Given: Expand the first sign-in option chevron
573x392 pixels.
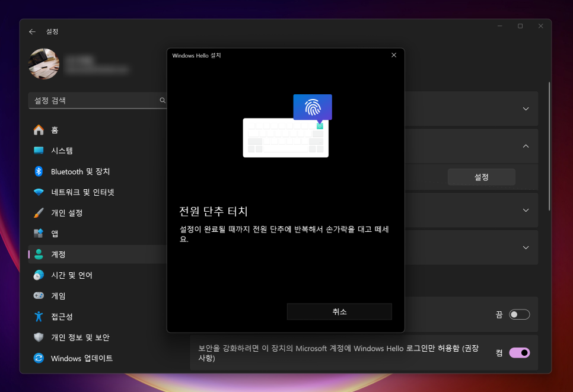Looking at the screenshot, I should (526, 109).
